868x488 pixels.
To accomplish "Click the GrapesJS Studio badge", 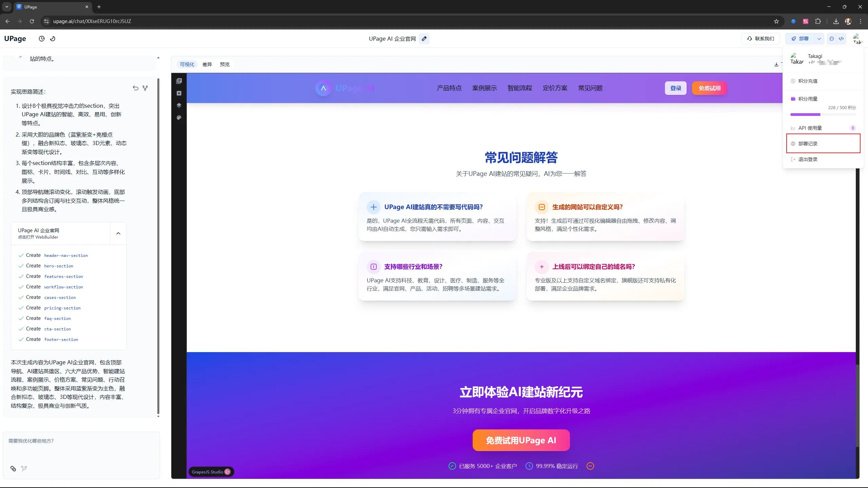I will (211, 472).
